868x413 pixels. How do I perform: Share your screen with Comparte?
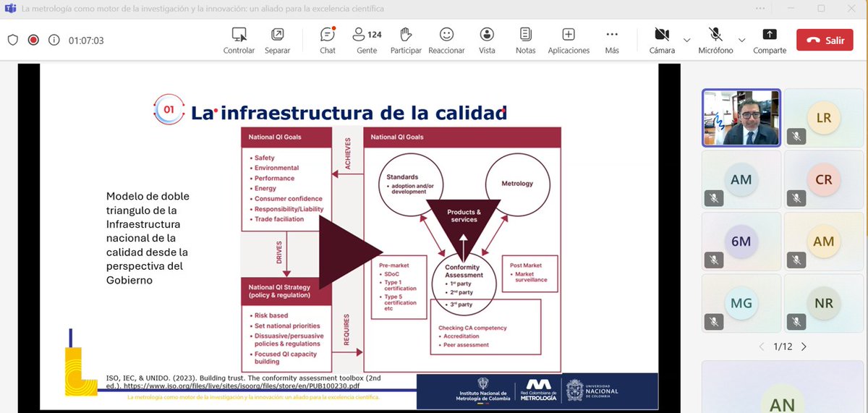point(770,41)
